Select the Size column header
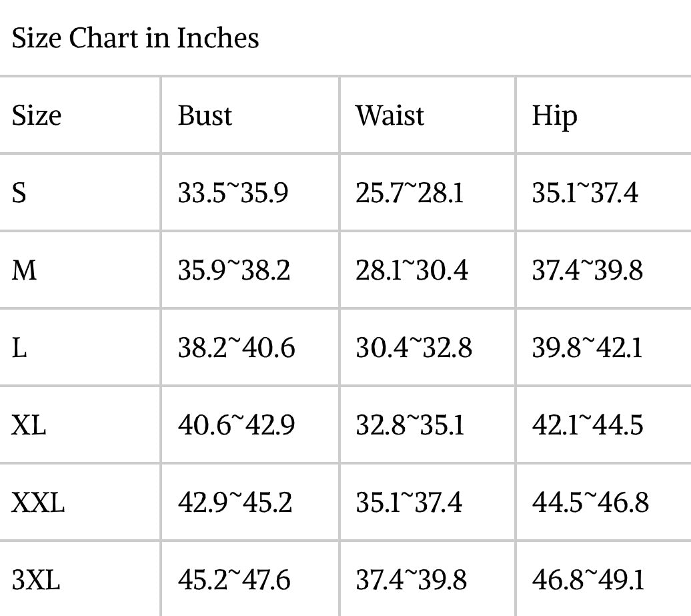 [37, 115]
